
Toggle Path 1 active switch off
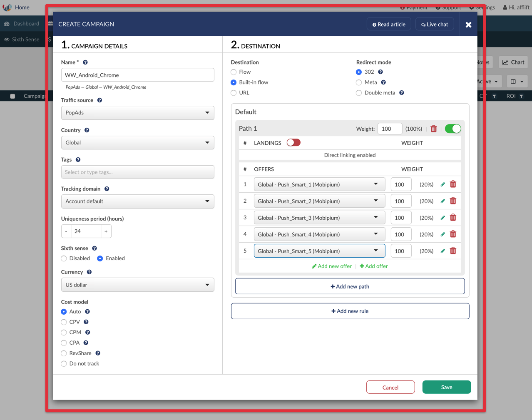(x=453, y=129)
